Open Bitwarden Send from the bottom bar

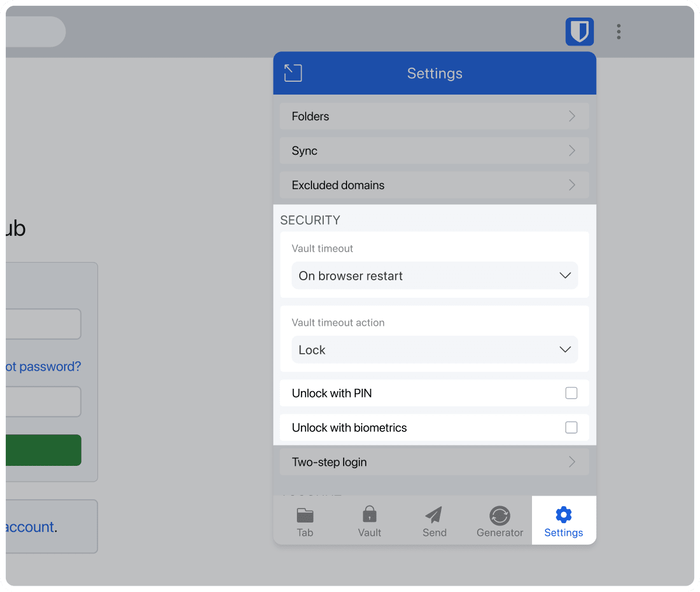[434, 520]
